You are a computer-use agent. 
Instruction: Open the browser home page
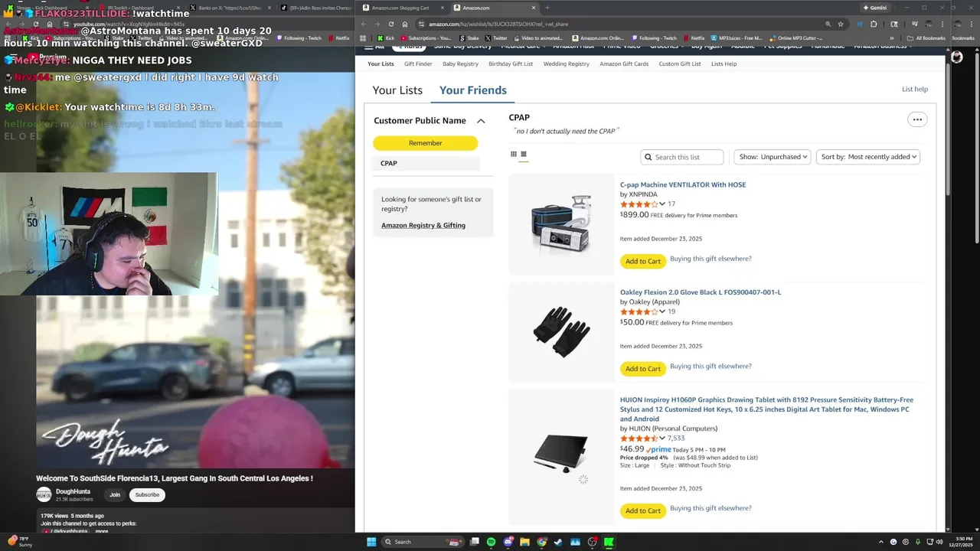[x=404, y=24]
